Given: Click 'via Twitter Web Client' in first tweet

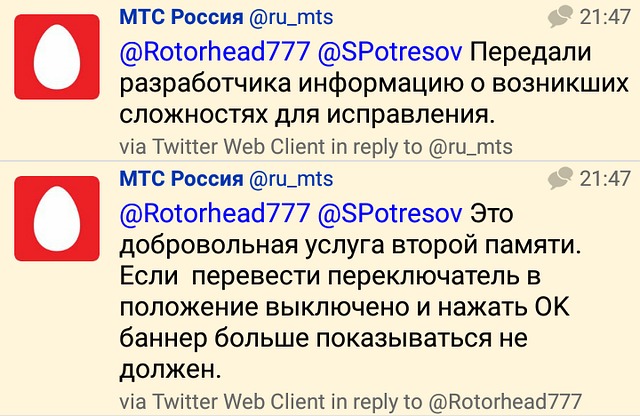Looking at the screenshot, I should pos(222,147).
